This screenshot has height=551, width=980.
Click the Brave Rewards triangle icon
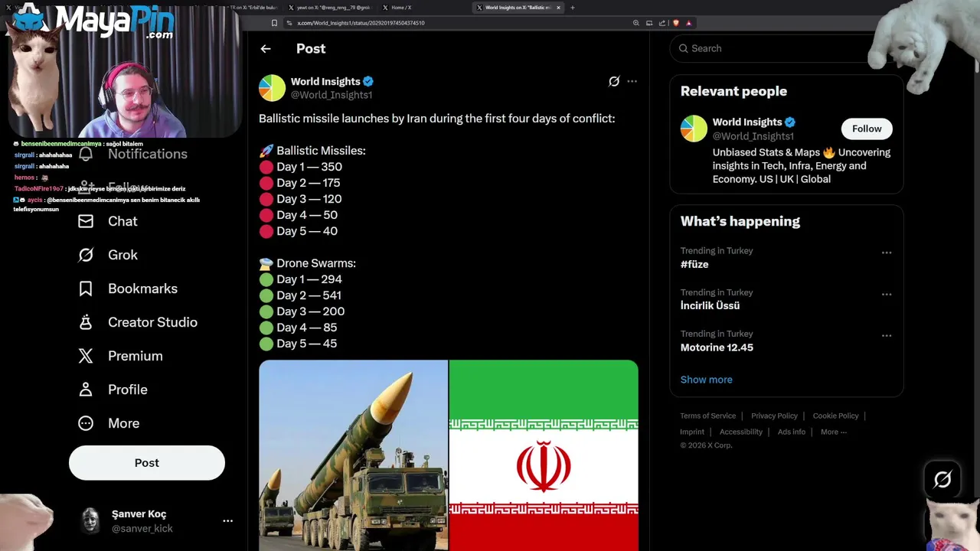pyautogui.click(x=688, y=23)
